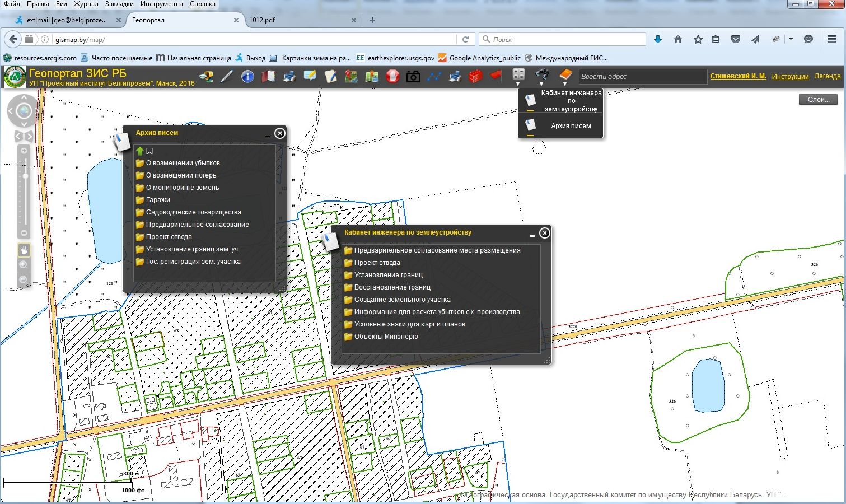Image resolution: width=846 pixels, height=504 pixels.
Task: Expand the calculator tools dropdown
Action: click(x=518, y=84)
